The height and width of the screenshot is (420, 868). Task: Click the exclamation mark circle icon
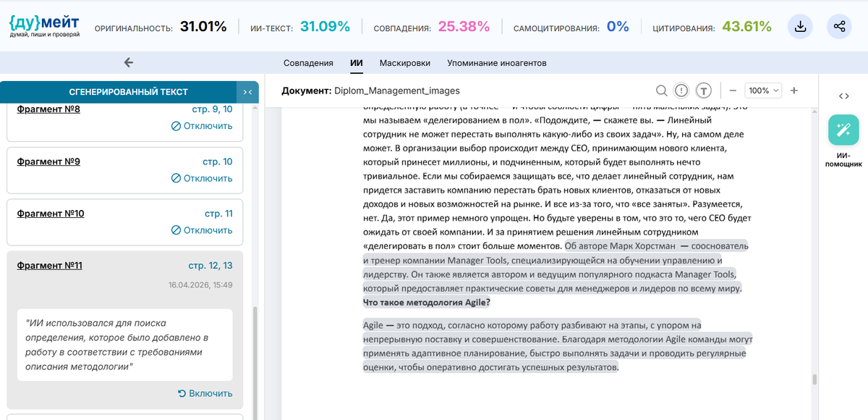click(681, 91)
